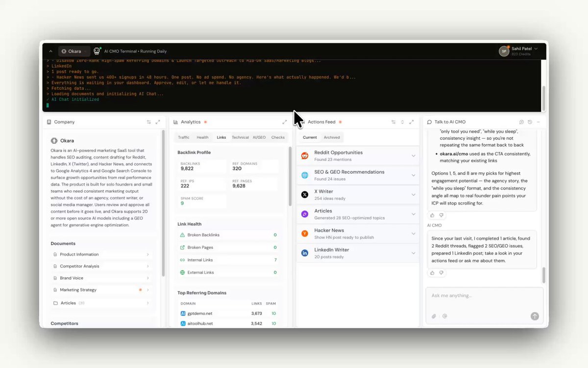
Task: Open the Checks analytics tab
Action: (x=278, y=137)
